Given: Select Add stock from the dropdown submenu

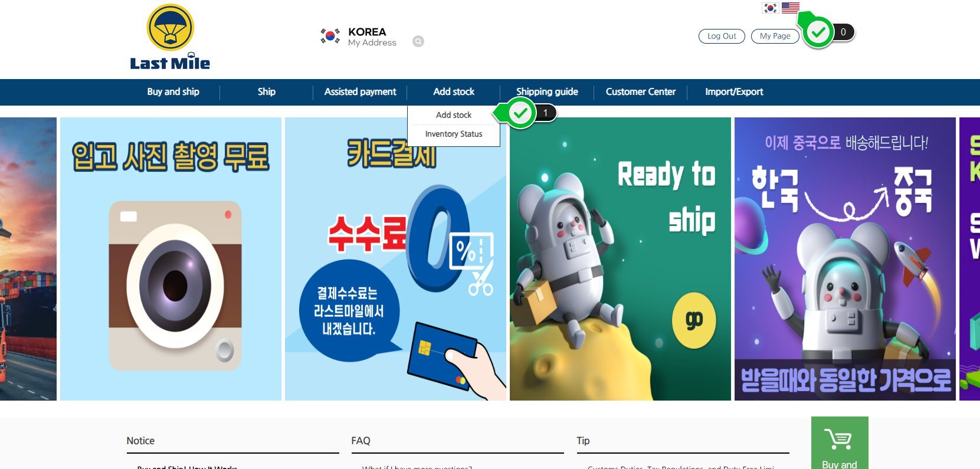Looking at the screenshot, I should [454, 115].
